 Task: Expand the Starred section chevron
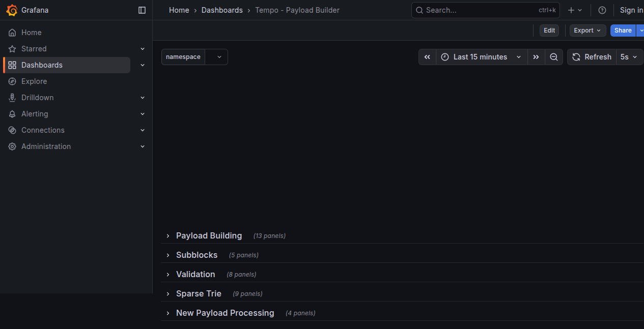click(143, 49)
